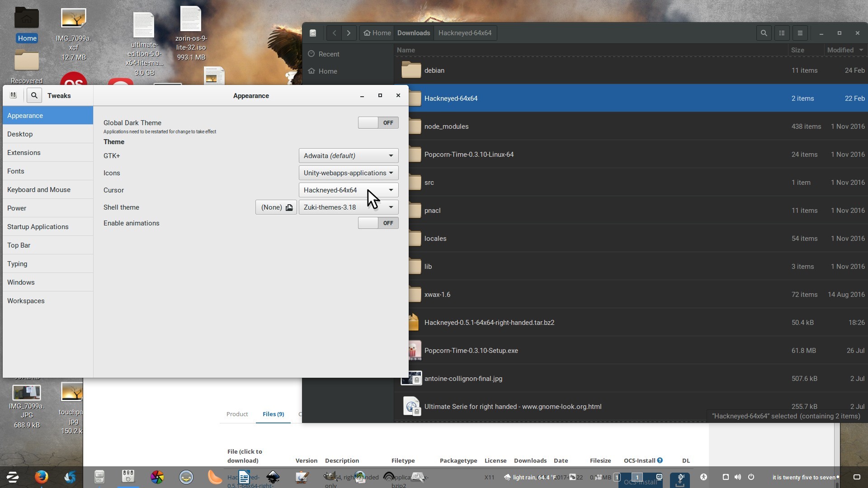Image resolution: width=868 pixels, height=488 pixels.
Task: Click the Tweaks search icon
Action: (x=34, y=95)
